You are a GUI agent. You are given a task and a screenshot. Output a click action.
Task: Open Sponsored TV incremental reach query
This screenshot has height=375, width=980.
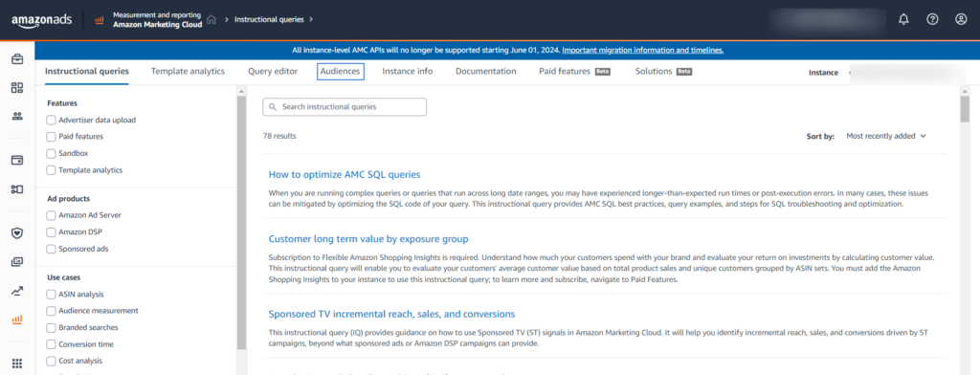click(391, 314)
